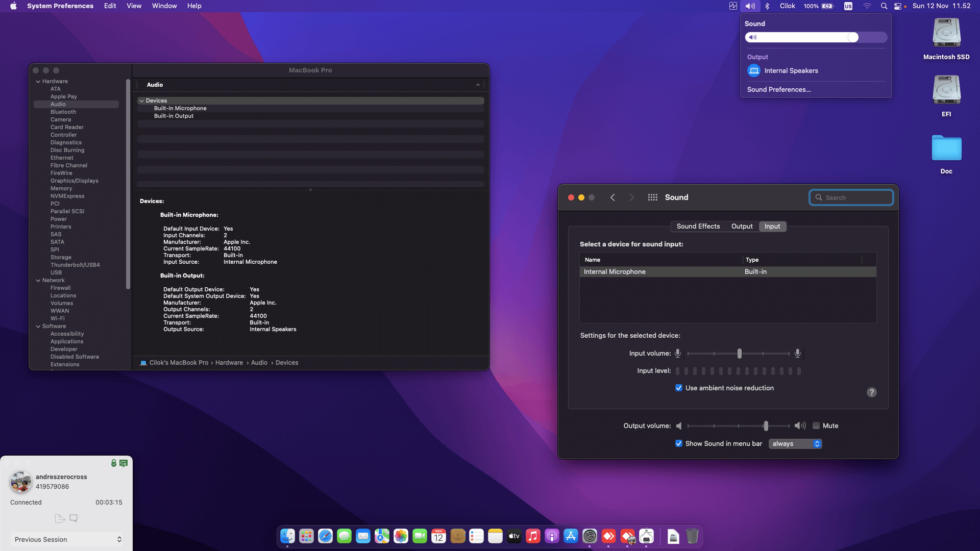
Task: Collapse the Devices disclosure triangle
Action: pyautogui.click(x=141, y=101)
